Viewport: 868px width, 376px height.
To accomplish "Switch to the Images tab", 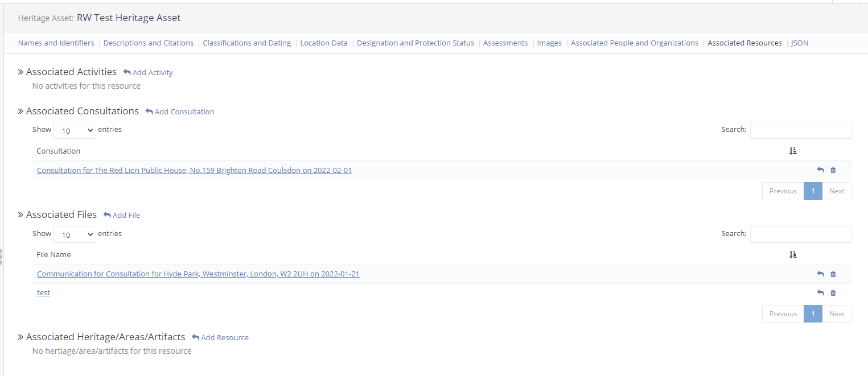I will pos(549,43).
